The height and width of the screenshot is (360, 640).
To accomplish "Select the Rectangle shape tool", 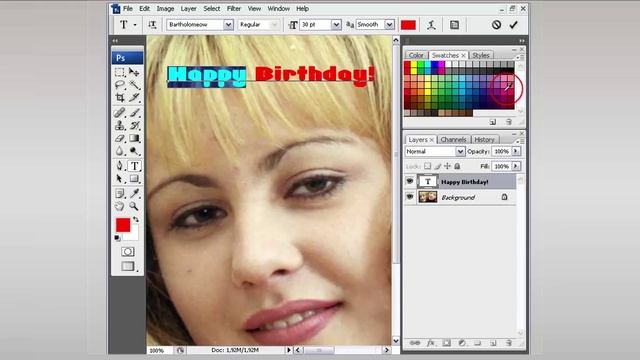I will click(134, 179).
